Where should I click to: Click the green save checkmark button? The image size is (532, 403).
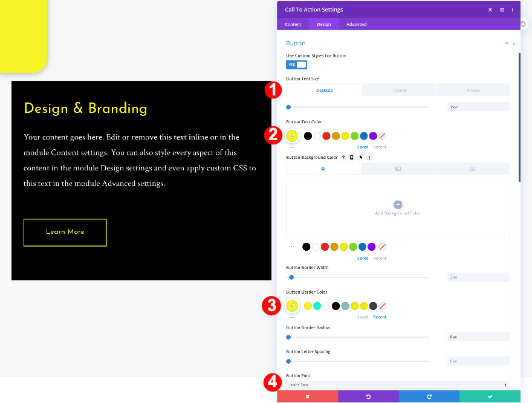[x=490, y=396]
